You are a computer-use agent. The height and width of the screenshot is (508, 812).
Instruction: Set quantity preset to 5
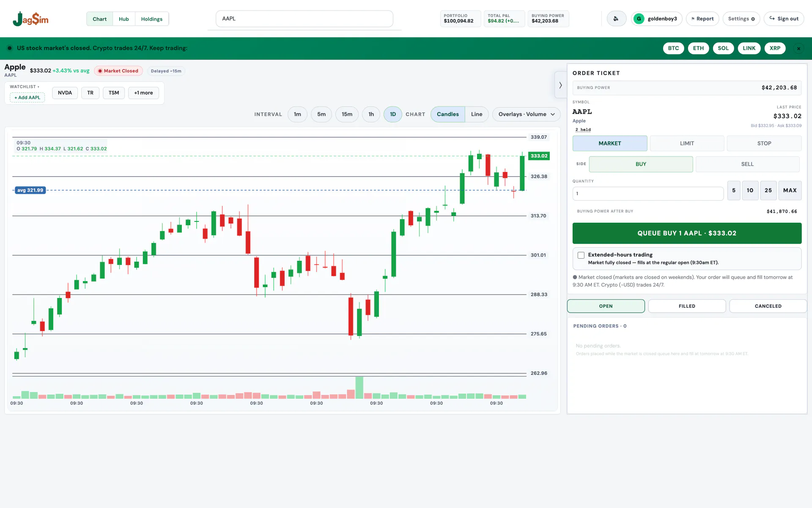(x=734, y=190)
